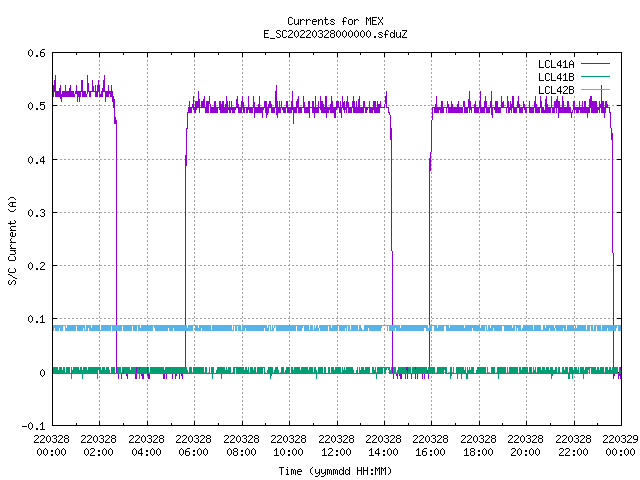Click the y-axis tick value 0.6

click(x=36, y=53)
